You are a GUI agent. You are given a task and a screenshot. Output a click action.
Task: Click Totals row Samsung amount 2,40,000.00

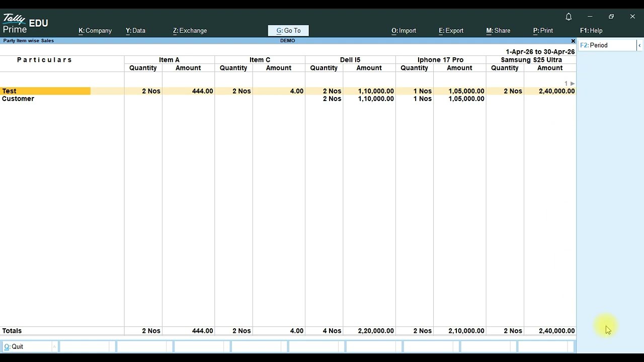[x=556, y=331]
